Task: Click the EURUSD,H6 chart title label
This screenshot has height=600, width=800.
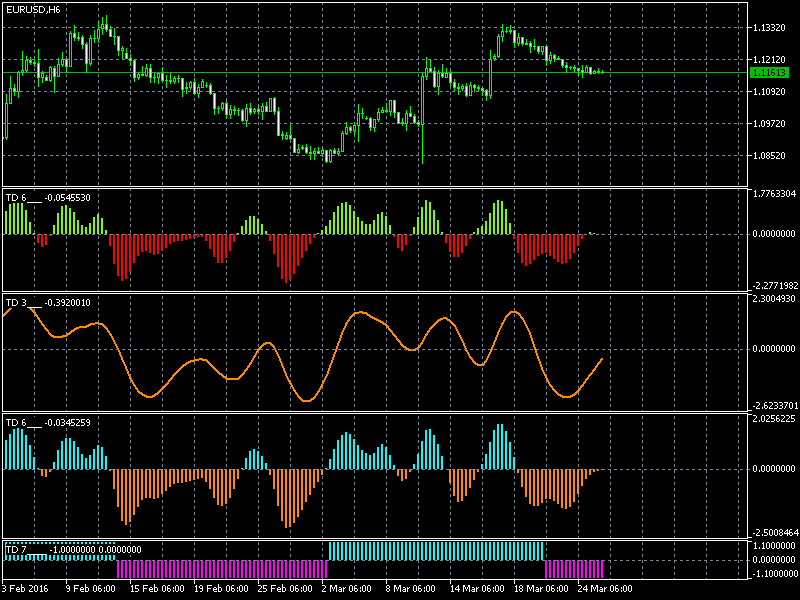Action: 32,9
